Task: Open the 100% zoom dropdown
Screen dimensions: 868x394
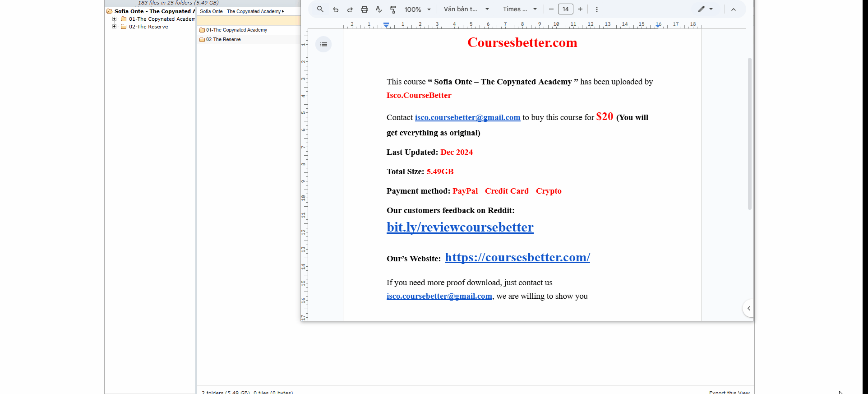Action: (x=417, y=9)
